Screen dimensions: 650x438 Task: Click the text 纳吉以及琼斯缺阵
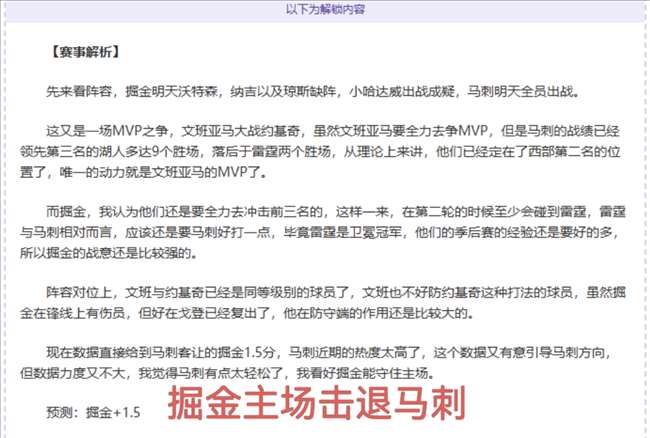274,90
